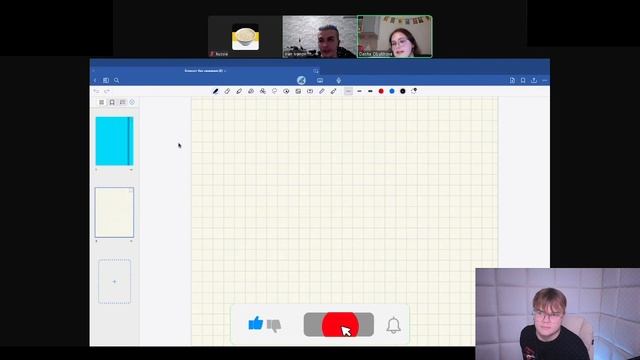Open the more options menu
The image size is (640, 360).
pos(544,80)
